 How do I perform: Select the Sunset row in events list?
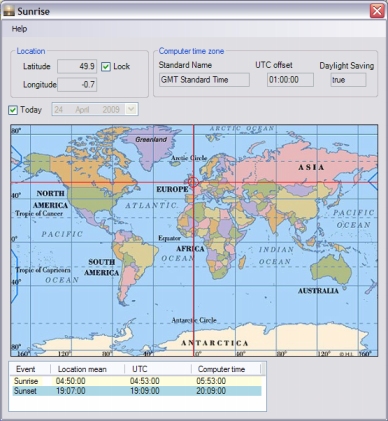[x=137, y=391]
